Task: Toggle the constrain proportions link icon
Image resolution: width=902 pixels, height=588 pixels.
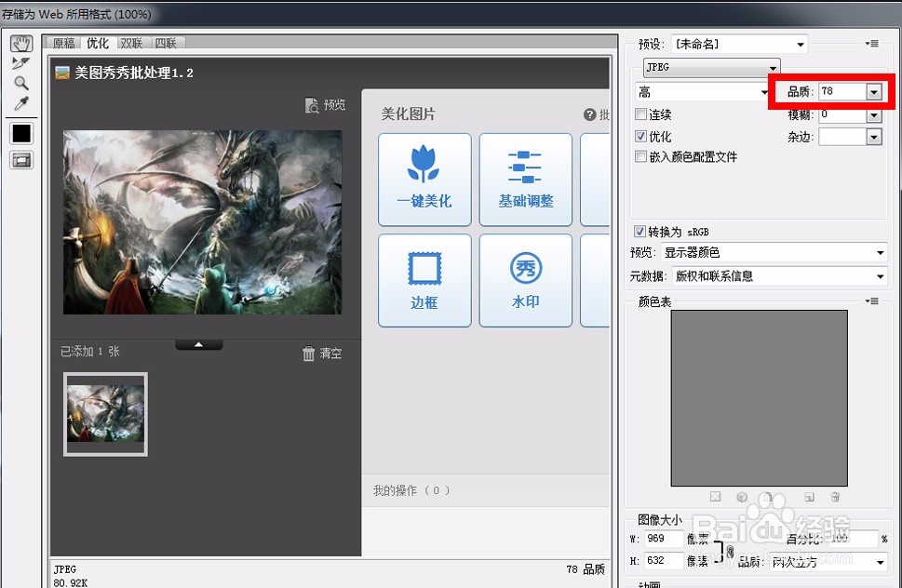Action: point(730,553)
